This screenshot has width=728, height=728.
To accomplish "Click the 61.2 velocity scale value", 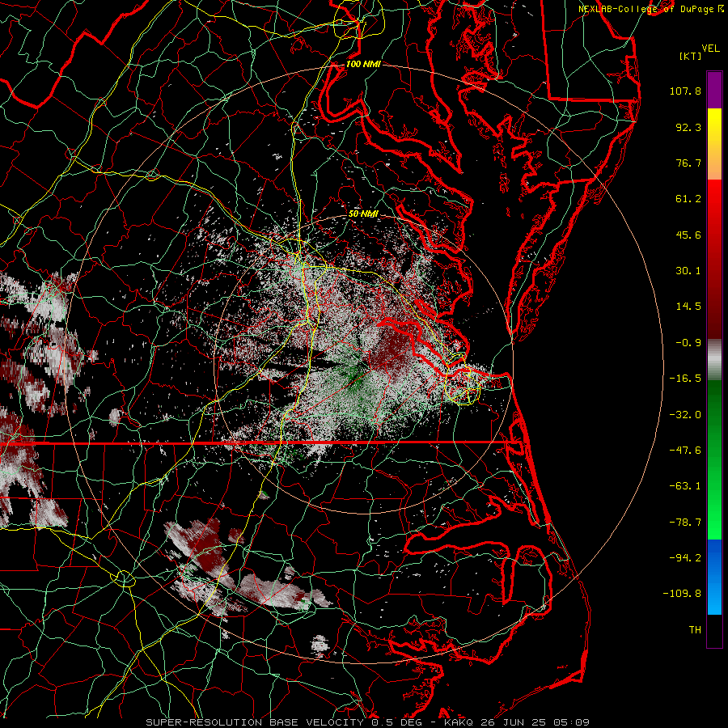I will (688, 199).
